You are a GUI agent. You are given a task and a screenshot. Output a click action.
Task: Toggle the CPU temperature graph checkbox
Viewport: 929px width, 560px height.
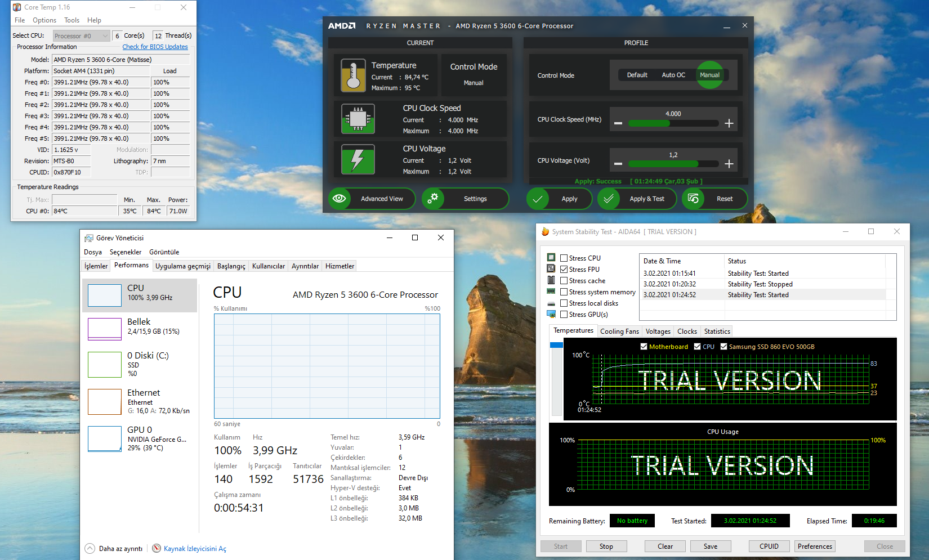pos(697,347)
